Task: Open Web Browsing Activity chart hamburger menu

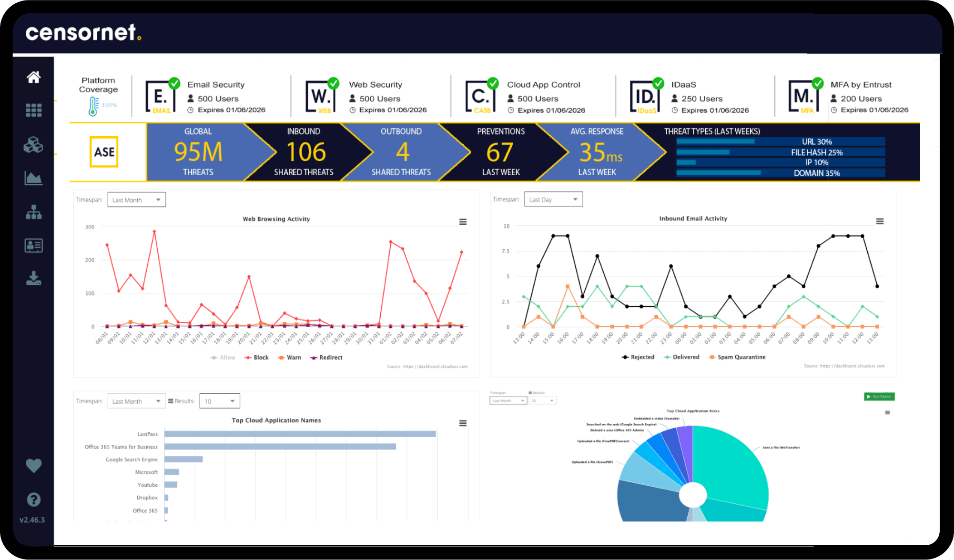Action: point(463,222)
